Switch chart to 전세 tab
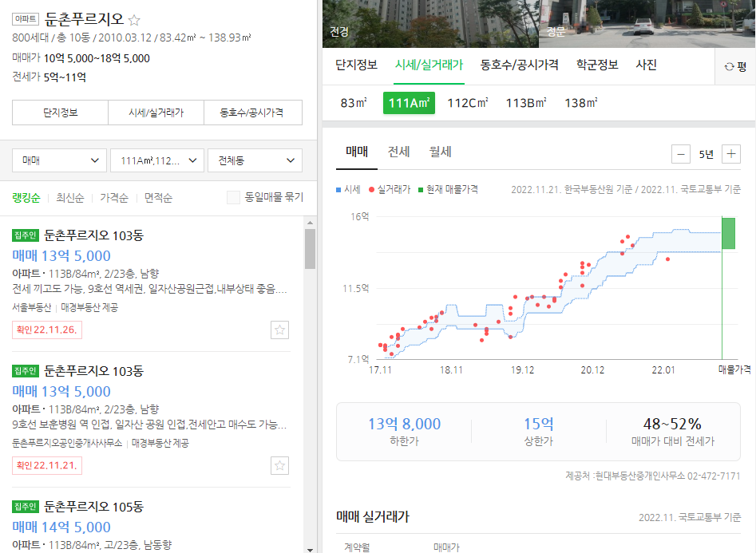Screen dimensions: 756x553 [x=398, y=152]
